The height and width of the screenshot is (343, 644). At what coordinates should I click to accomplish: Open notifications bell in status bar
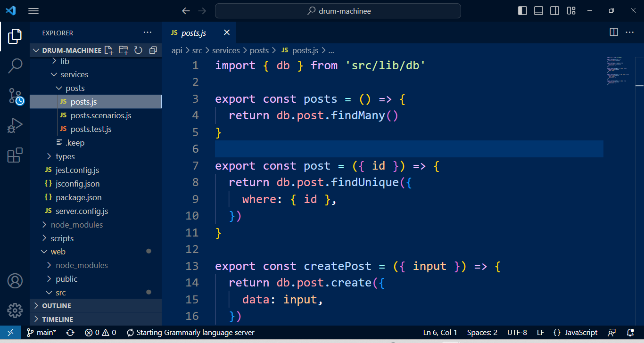click(630, 332)
